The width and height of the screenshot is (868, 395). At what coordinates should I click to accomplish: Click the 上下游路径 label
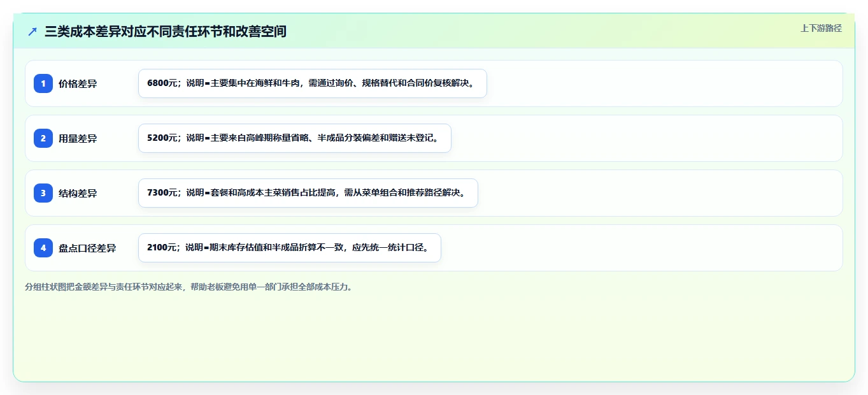[821, 28]
